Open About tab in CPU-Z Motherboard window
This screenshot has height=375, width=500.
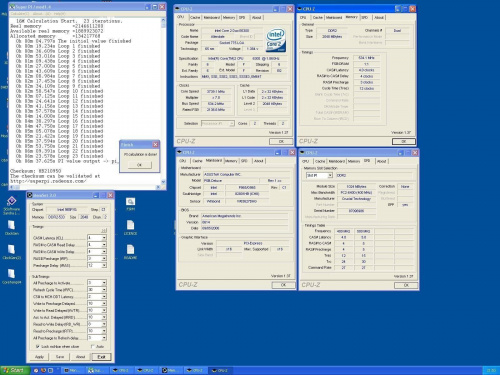coord(259,161)
